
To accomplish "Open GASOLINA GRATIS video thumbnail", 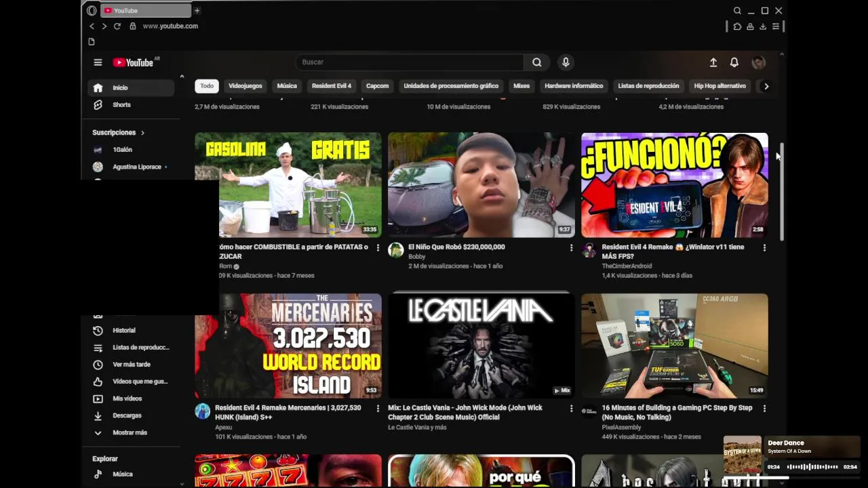I will 288,185.
